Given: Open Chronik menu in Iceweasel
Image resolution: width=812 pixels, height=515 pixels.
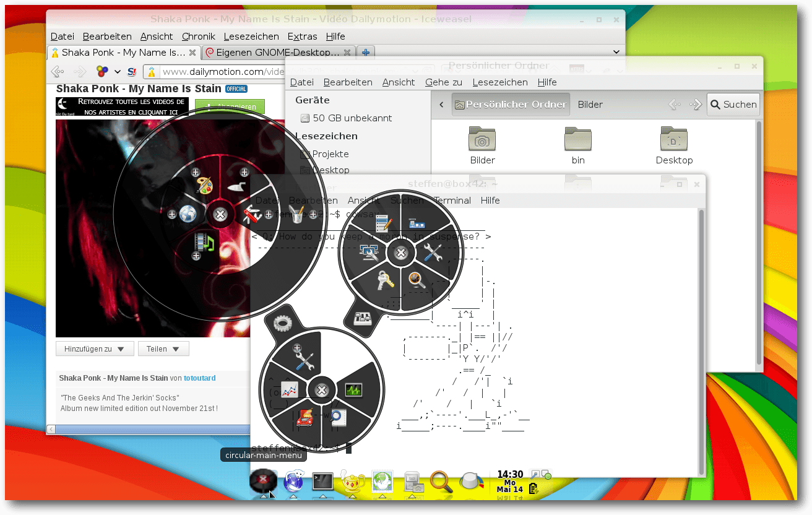Looking at the screenshot, I should pyautogui.click(x=199, y=37).
